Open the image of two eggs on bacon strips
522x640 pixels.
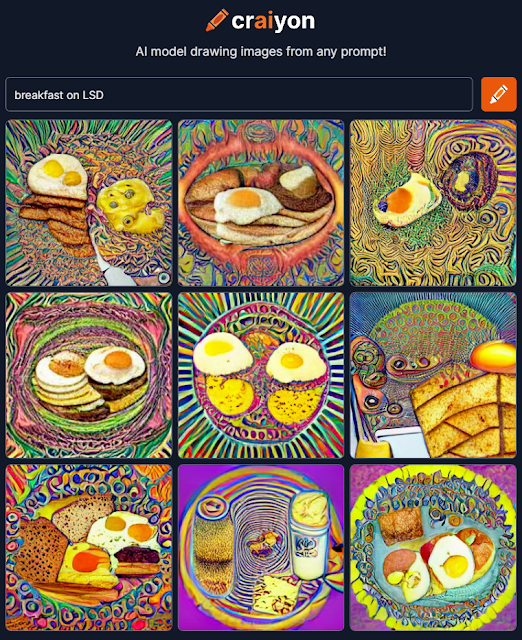(x=89, y=203)
